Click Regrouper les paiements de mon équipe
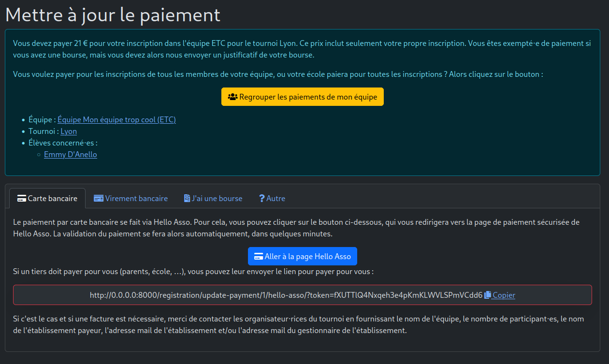This screenshot has height=364, width=609. (303, 96)
